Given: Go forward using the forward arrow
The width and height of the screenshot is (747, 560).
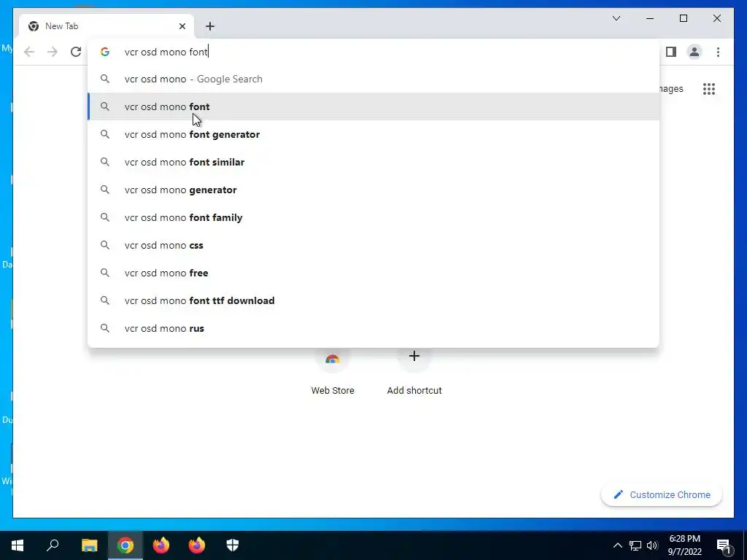Looking at the screenshot, I should point(53,52).
